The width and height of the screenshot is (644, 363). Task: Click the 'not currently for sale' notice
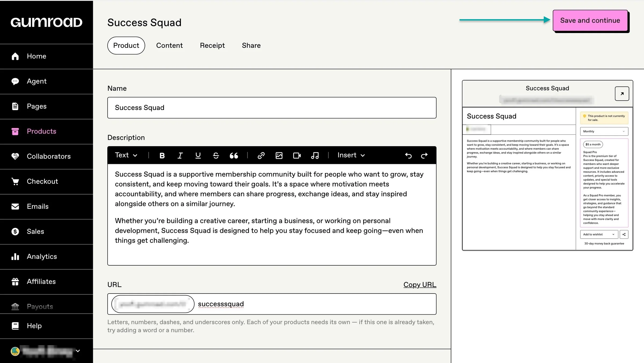(x=604, y=118)
